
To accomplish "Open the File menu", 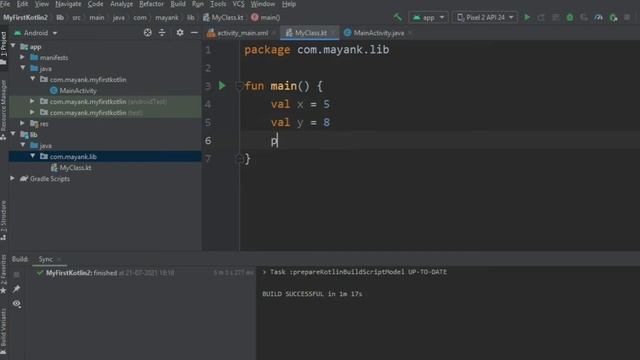I will pos(5,4).
